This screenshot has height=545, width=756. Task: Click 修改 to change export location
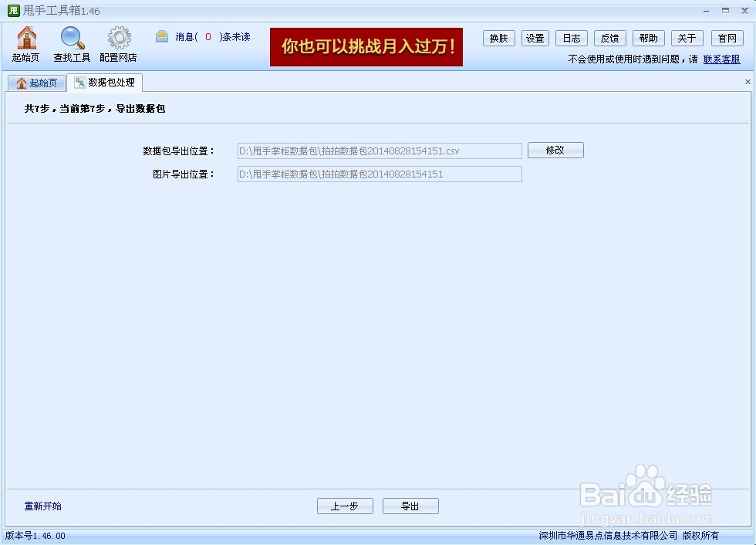(x=555, y=150)
